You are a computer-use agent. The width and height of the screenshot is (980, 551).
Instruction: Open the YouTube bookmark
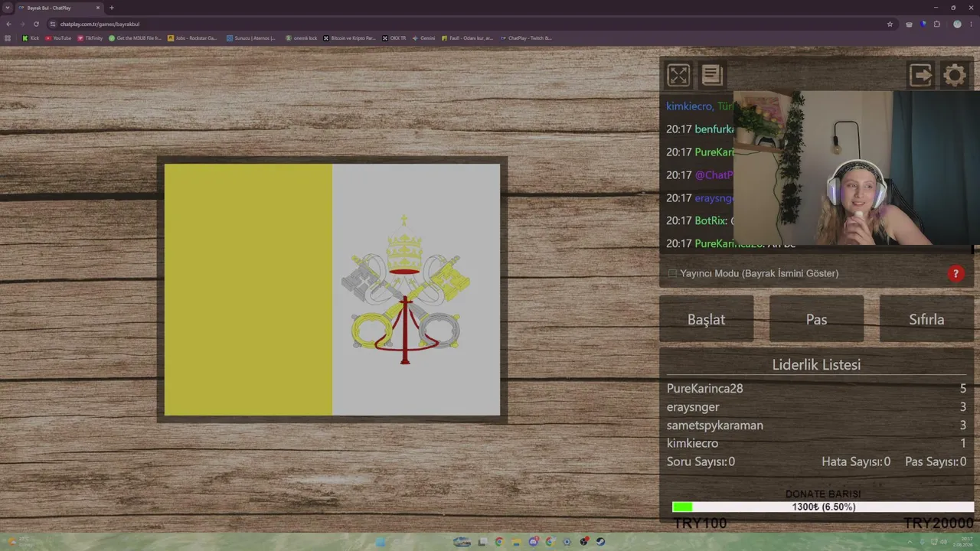[58, 37]
